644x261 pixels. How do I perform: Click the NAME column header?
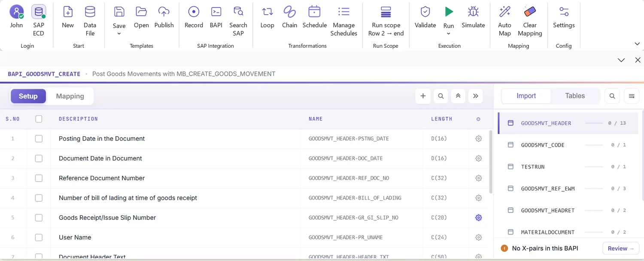pos(316,119)
